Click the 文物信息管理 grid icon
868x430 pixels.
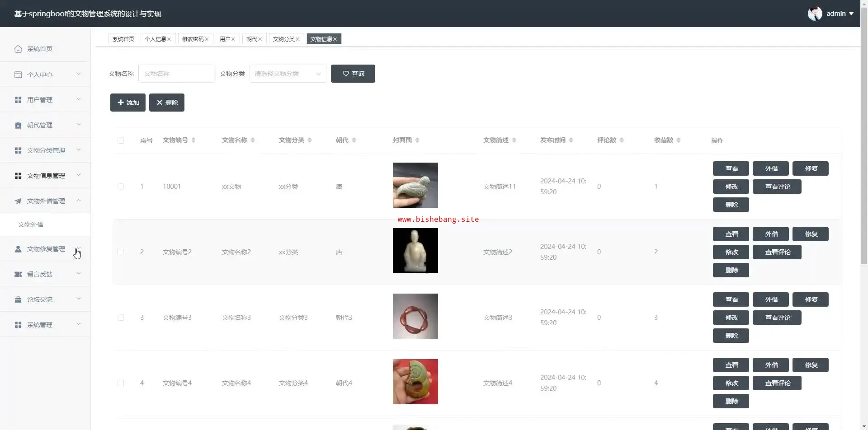(x=18, y=176)
